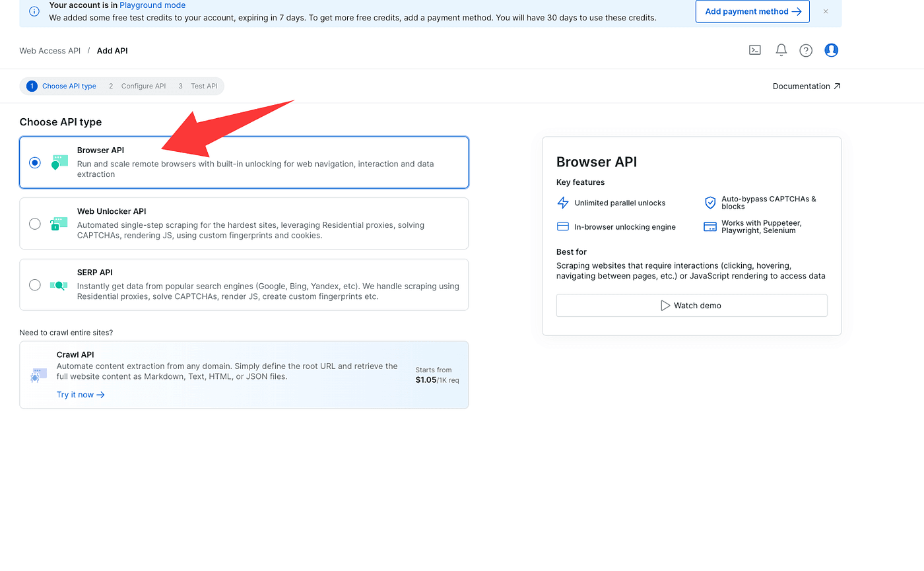Select the Web Unlocker API radio button
Screen dimensions: 924x571
tap(35, 224)
